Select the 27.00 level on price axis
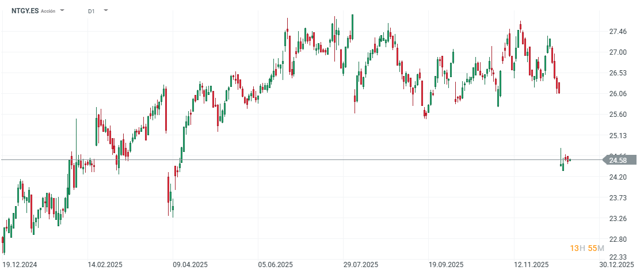 point(618,52)
